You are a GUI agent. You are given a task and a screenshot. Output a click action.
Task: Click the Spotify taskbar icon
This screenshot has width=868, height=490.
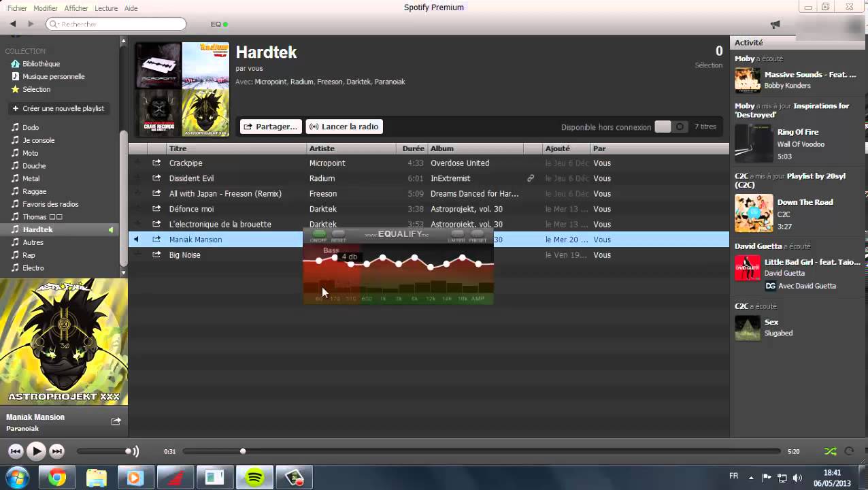tap(254, 478)
